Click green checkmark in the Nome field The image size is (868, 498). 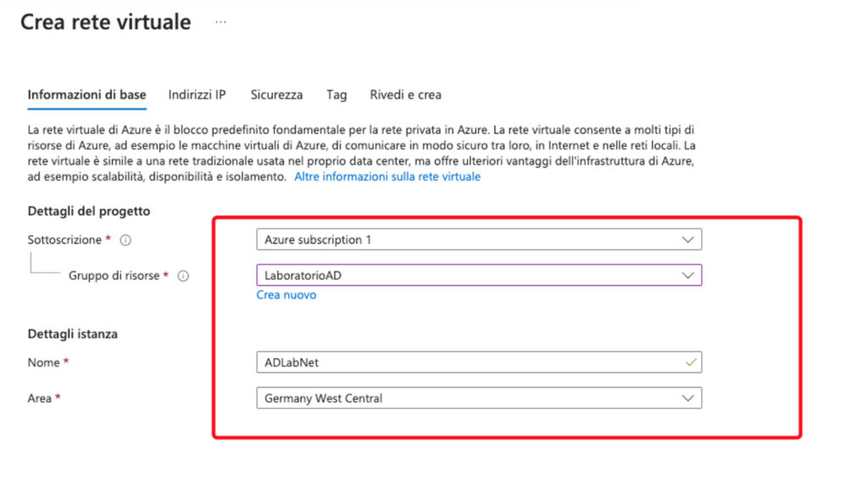tap(690, 362)
